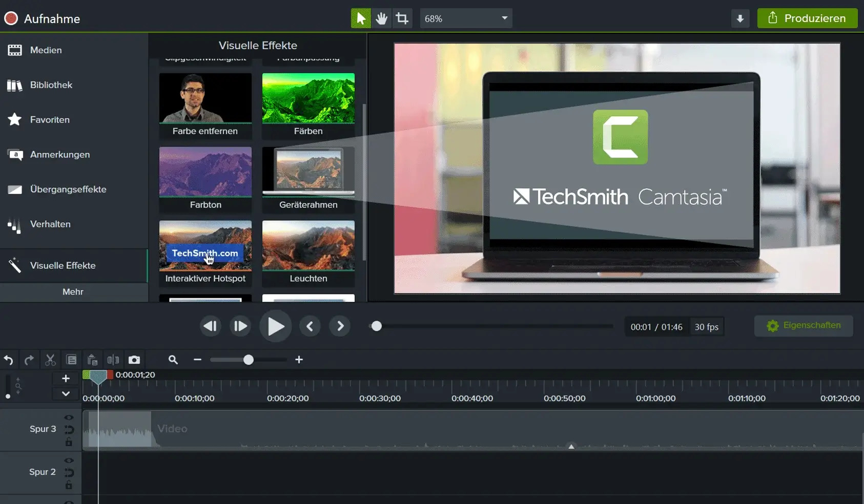Click the Copy icon in the timeline toolbar
This screenshot has height=504, width=864.
point(71,360)
